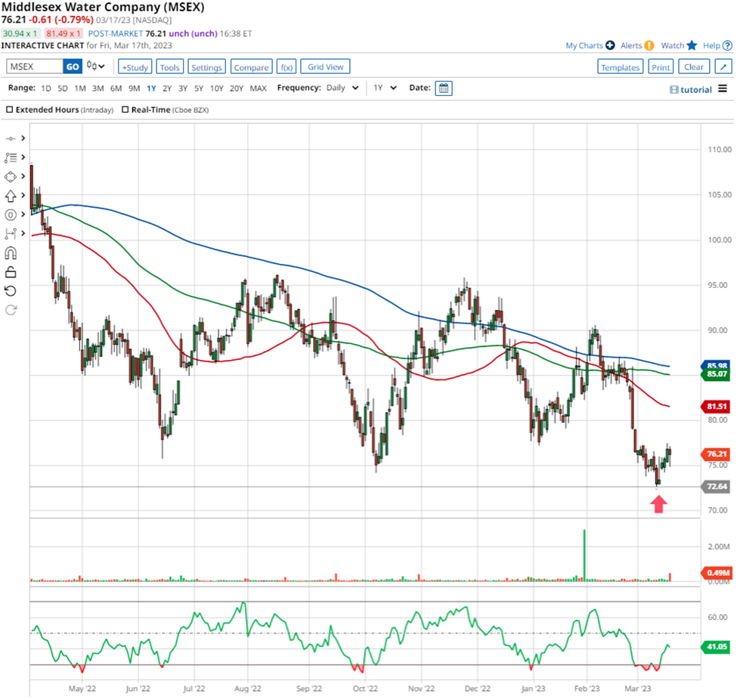Screen dimensions: 737x700
Task: Click the 0.49M volume label
Action: click(x=716, y=572)
